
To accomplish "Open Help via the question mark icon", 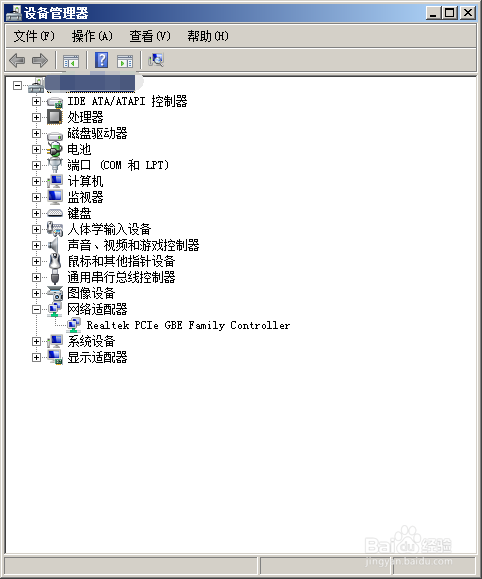I will [x=101, y=60].
